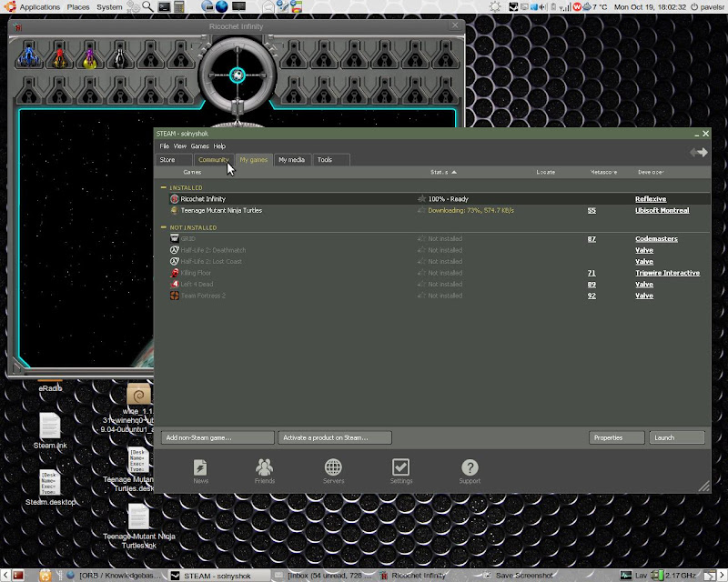Open the Steam.lnk desktop file
The height and width of the screenshot is (582, 728).
pos(50,430)
